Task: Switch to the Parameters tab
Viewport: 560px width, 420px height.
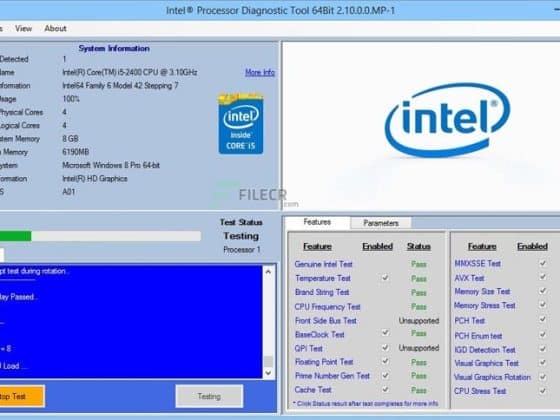Action: pos(381,223)
